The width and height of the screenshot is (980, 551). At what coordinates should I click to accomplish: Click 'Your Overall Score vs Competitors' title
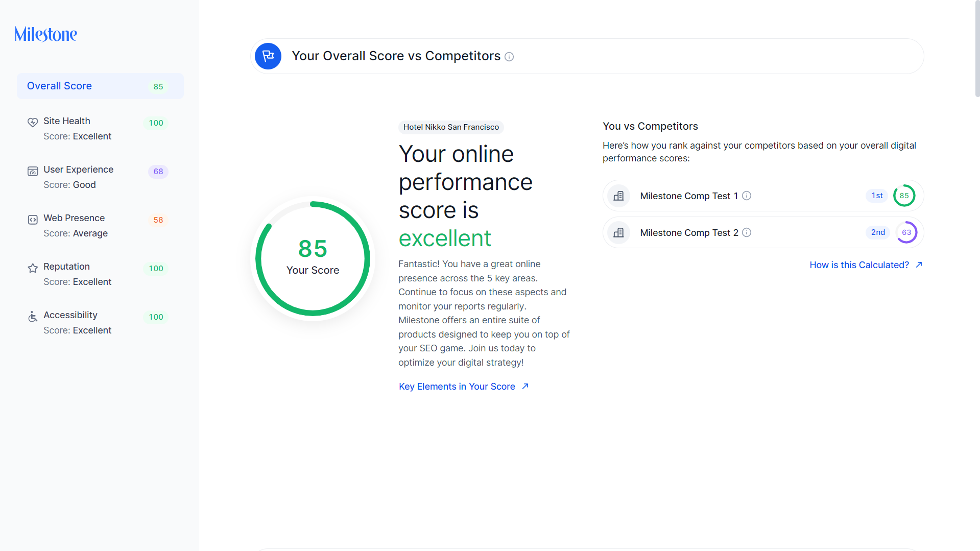coord(396,56)
